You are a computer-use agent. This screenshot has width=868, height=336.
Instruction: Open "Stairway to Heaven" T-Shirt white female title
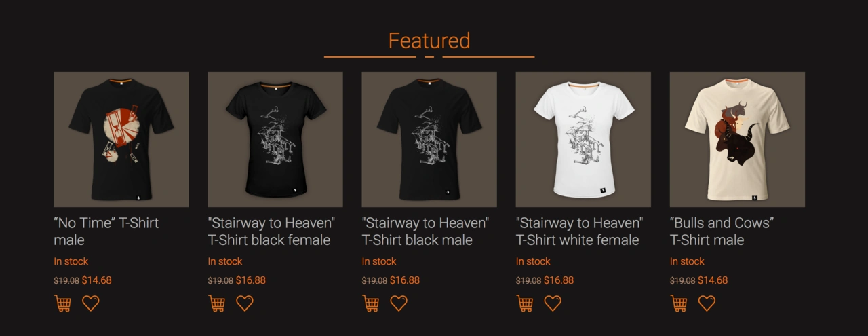coord(579,231)
